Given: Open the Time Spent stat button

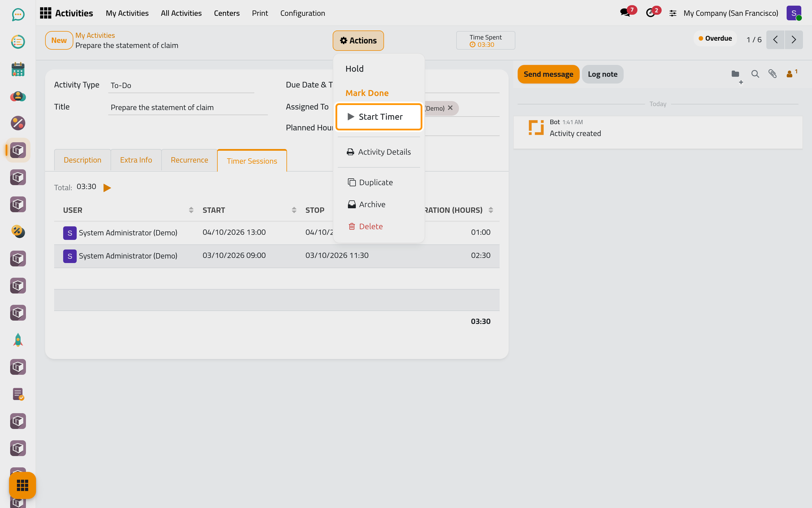Looking at the screenshot, I should (486, 41).
